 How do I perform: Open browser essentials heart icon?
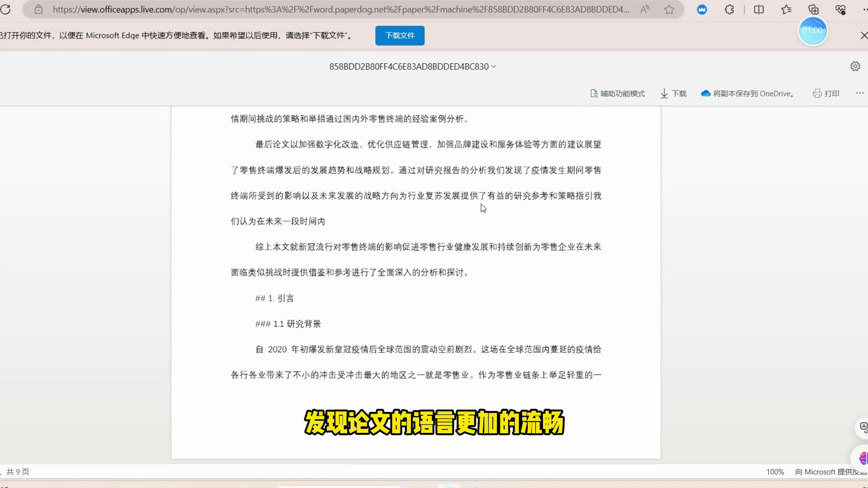coord(840,9)
